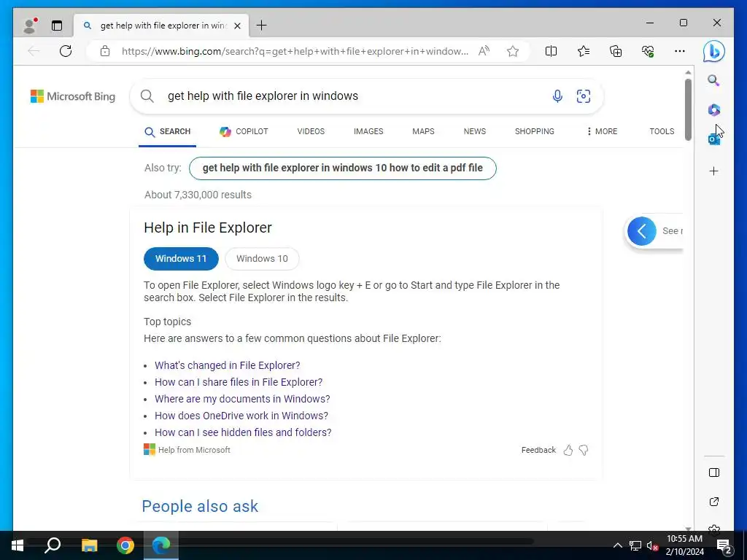747x560 pixels.
Task: Open How can I share files link
Action: 239,382
